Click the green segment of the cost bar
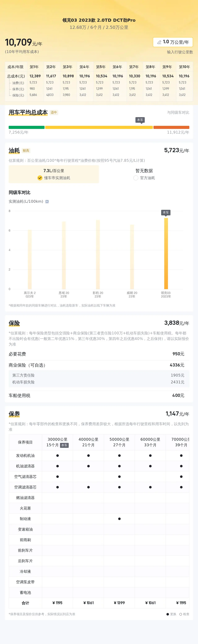198x644 pixels. point(26,127)
